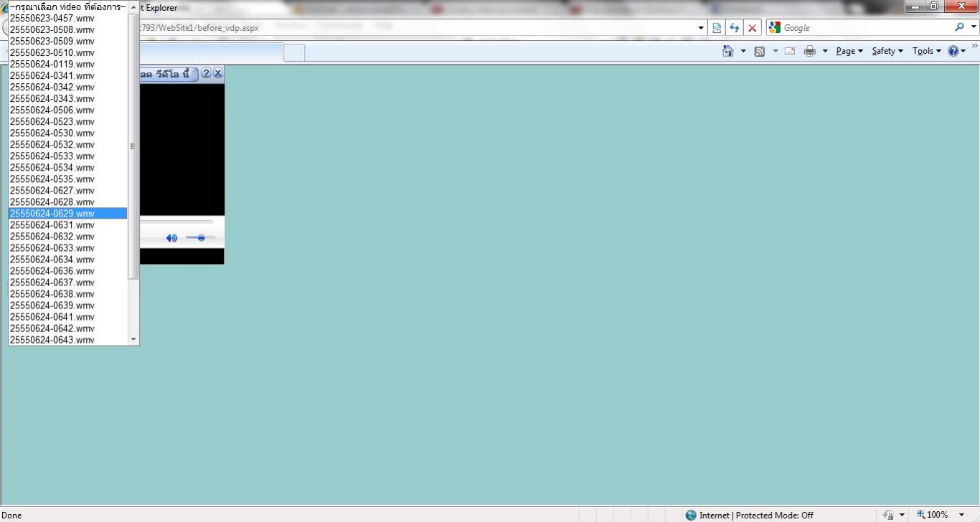The image size is (980, 522).
Task: Pick the 25550624-0506.wmv entry
Action: coord(68,110)
